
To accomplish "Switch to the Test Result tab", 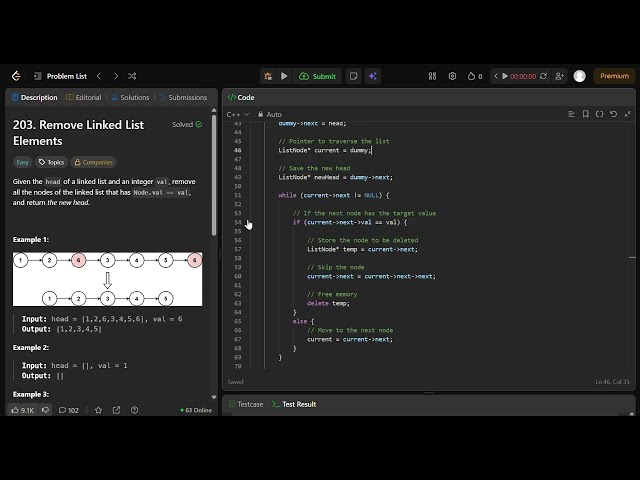I will (294, 404).
